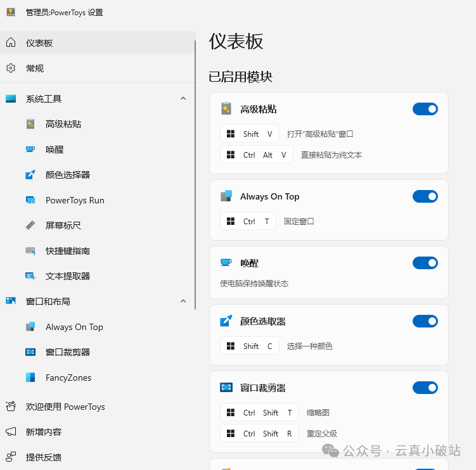The width and height of the screenshot is (476, 470).
Task: Collapse the 系统工具 section chevron
Action: pos(183,98)
